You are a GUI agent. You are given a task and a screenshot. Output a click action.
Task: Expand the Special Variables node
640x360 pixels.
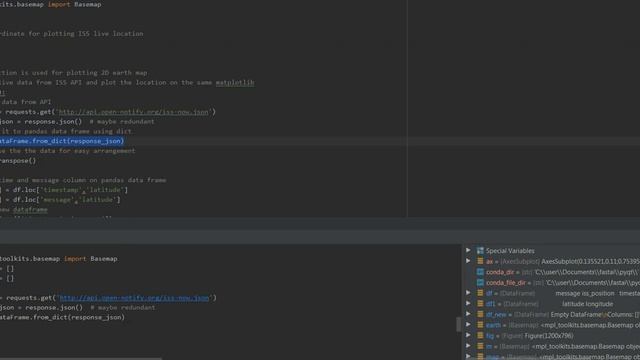pos(468,250)
